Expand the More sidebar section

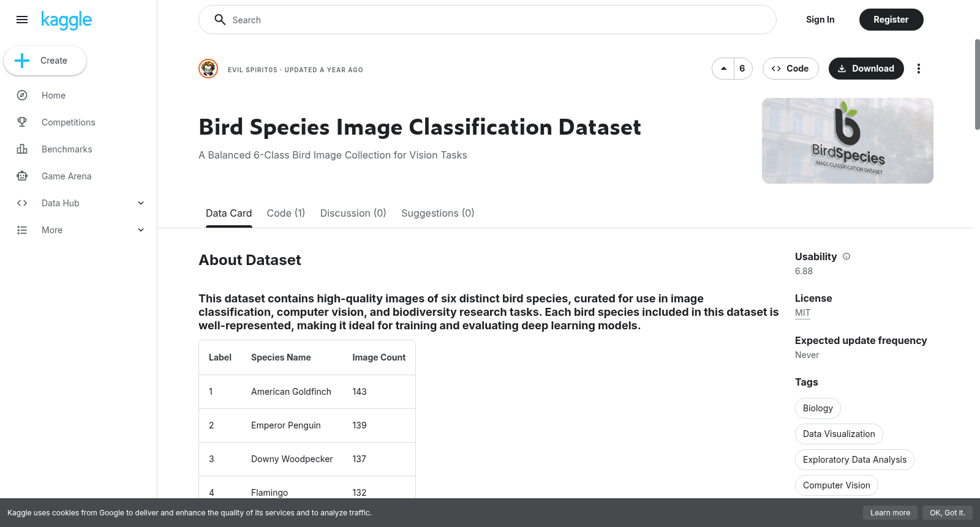[141, 230]
